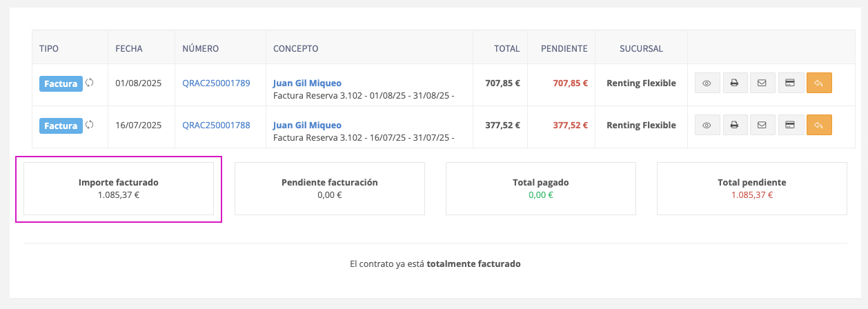Click black total amount 707,85 €
868x309 pixels.
click(503, 83)
